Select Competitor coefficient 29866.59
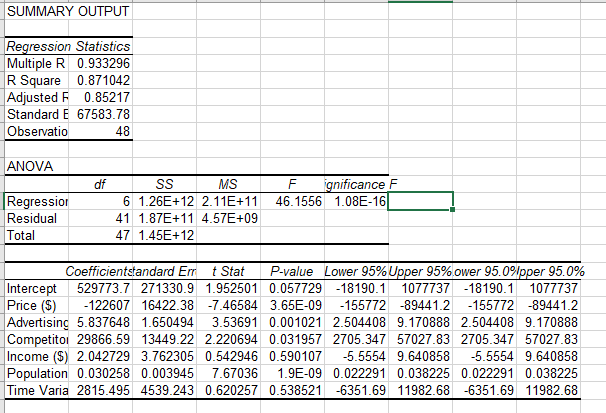Image resolution: width=606 pixels, height=413 pixels. click(100, 339)
